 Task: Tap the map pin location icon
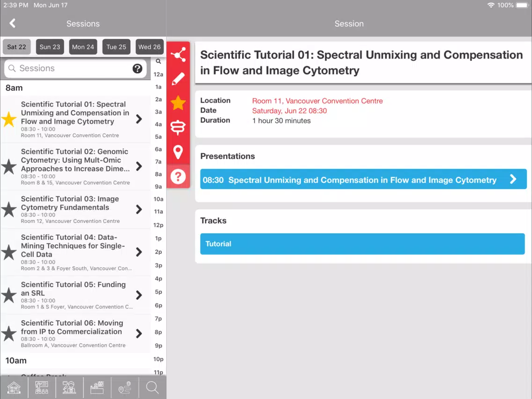point(178,152)
